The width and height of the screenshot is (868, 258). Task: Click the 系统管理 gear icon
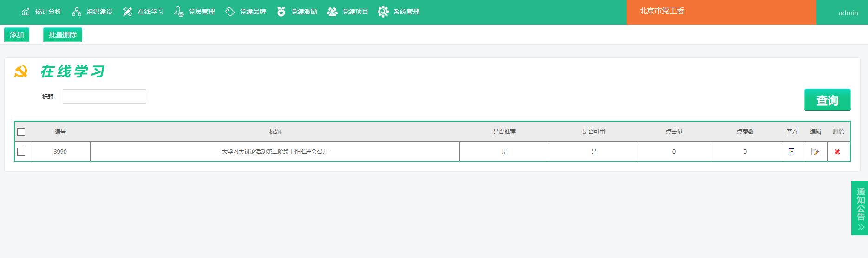tap(383, 12)
